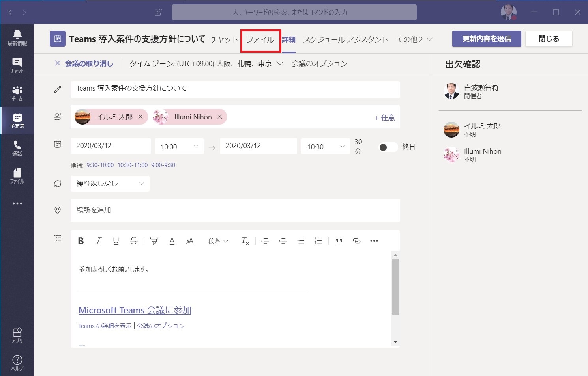Switch to the ファイル tab
The width and height of the screenshot is (588, 376).
[x=260, y=39]
